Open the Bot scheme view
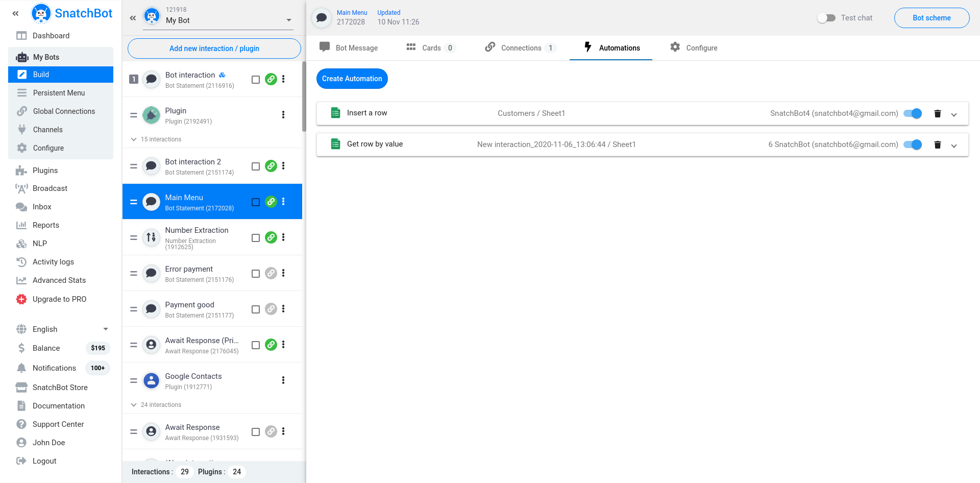 tap(932, 18)
